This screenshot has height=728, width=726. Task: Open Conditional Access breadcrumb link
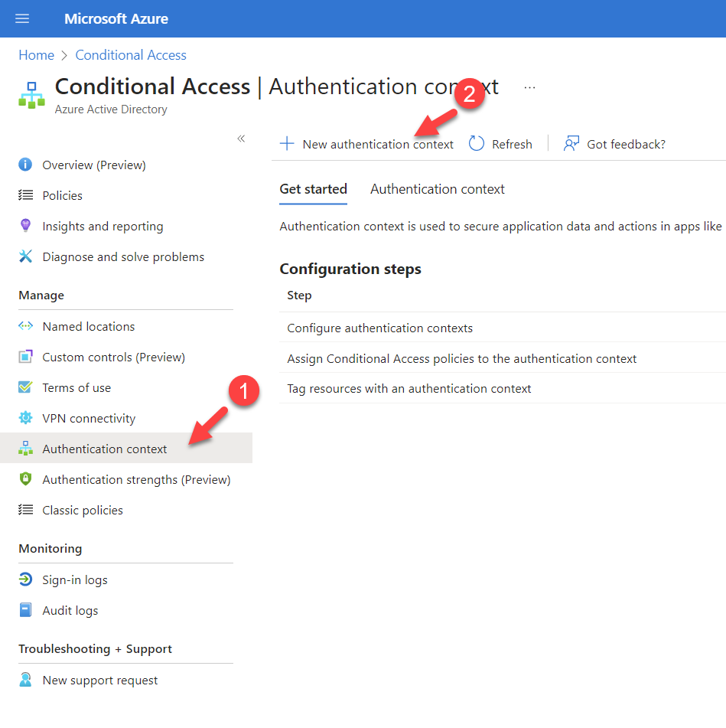[131, 55]
